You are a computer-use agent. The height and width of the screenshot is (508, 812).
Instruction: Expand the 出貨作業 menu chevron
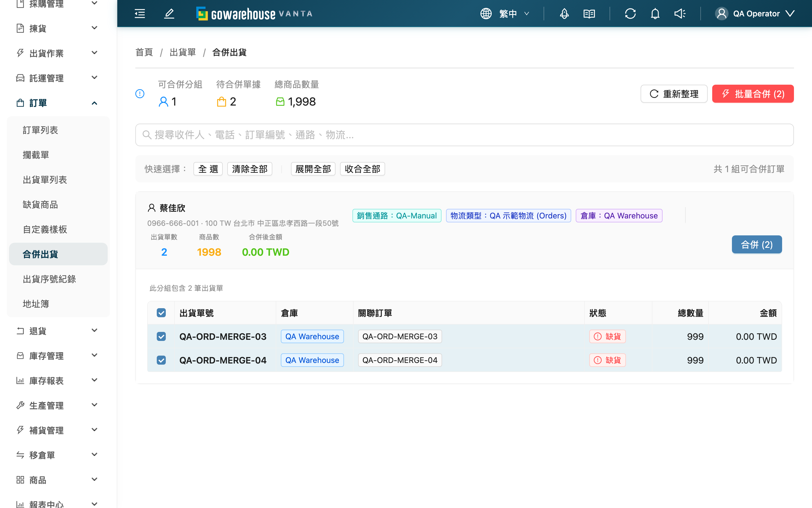click(94, 53)
